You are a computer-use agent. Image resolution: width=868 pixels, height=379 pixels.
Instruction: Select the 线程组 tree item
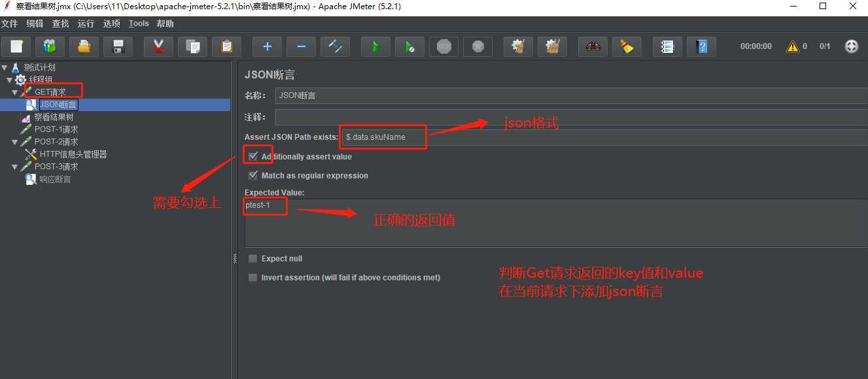click(x=41, y=80)
